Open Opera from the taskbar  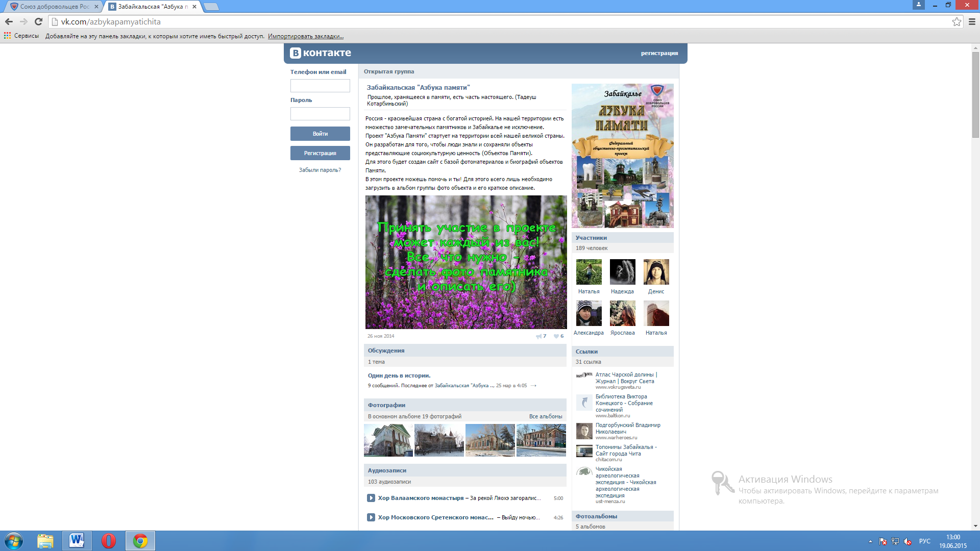[x=109, y=541]
